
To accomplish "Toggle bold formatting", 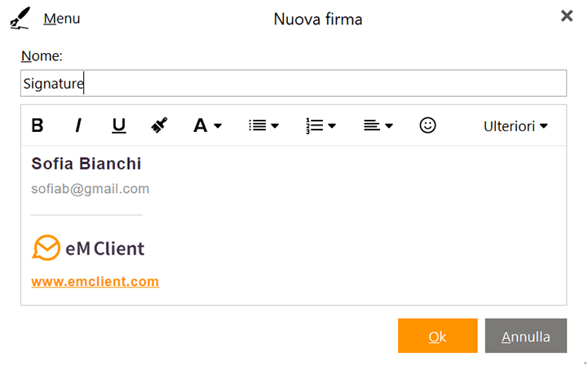I will coord(38,125).
